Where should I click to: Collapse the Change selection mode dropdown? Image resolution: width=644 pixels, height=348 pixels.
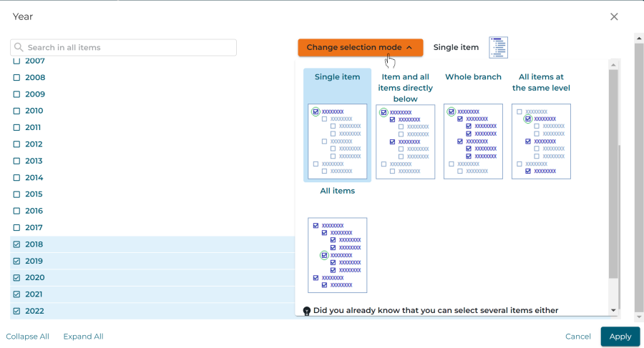pos(360,47)
